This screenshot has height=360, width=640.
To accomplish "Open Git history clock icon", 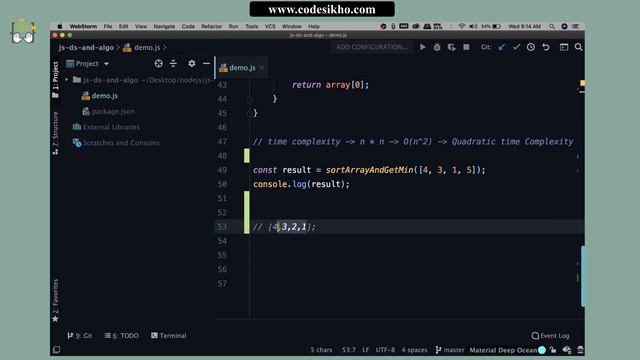I will [x=531, y=47].
